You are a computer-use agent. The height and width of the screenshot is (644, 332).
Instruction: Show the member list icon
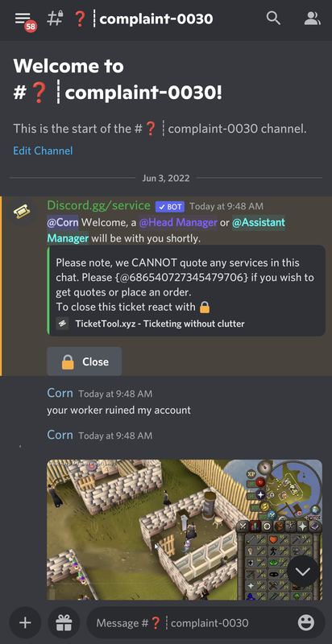tap(312, 18)
